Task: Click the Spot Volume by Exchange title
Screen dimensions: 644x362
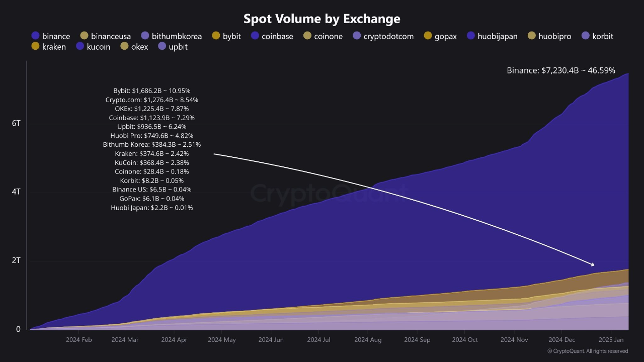Action: point(321,19)
